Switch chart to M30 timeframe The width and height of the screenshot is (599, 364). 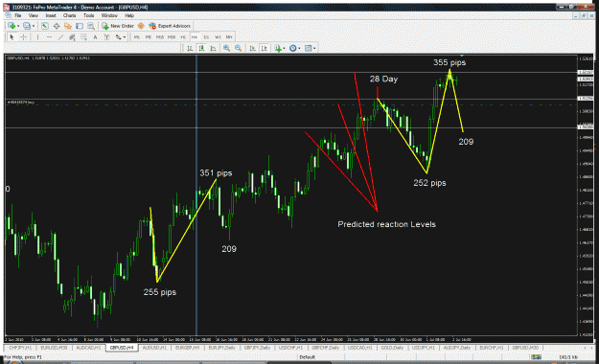(x=172, y=37)
